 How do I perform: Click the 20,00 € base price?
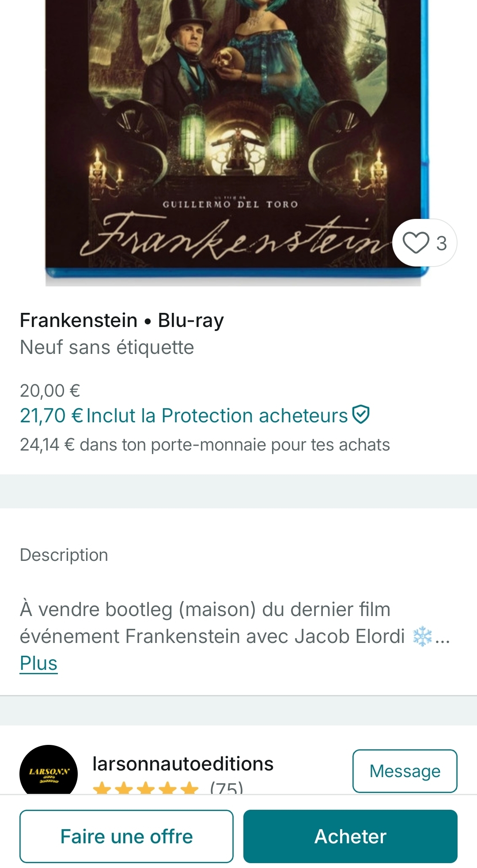[50, 391]
